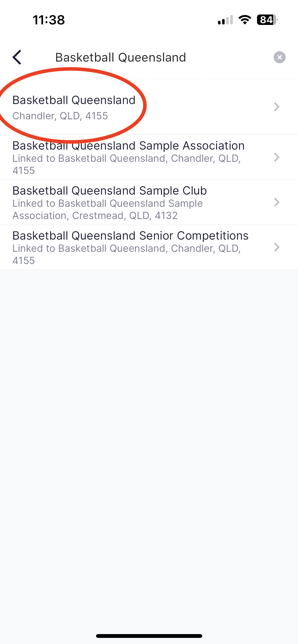Image resolution: width=298 pixels, height=644 pixels.
Task: Open the Senior Competitions row chevron
Action: click(x=277, y=247)
